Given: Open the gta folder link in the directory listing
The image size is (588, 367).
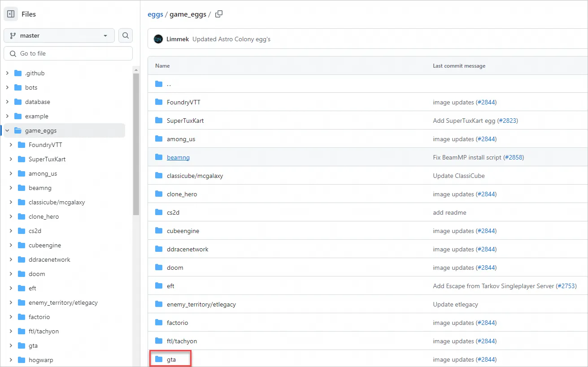Looking at the screenshot, I should click(x=171, y=359).
